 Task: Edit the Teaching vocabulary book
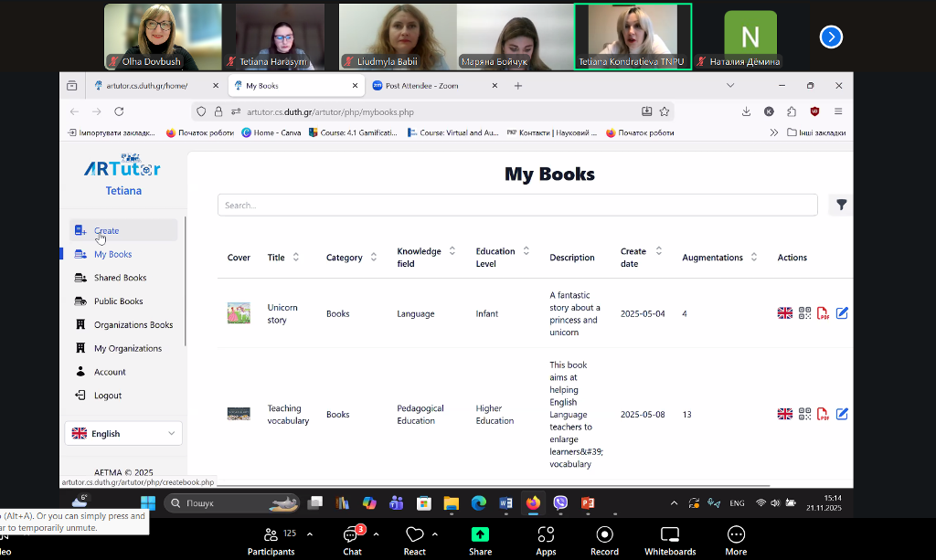click(842, 414)
